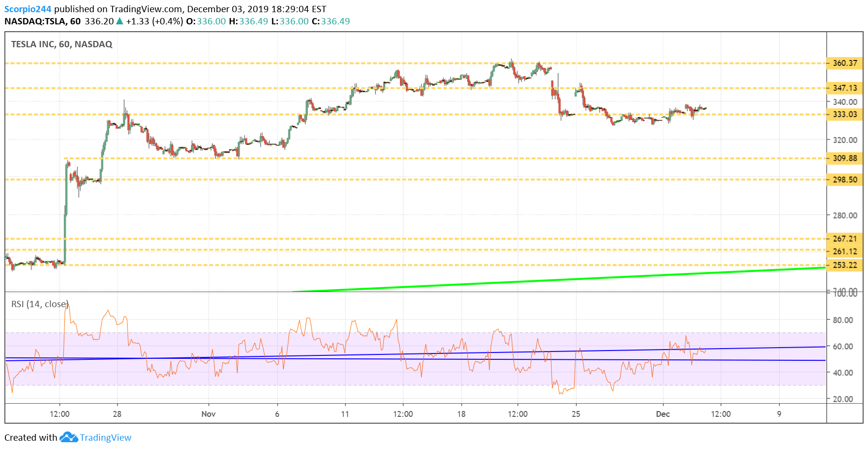
Task: Click the O:336.00 open value
Action: tap(206, 21)
